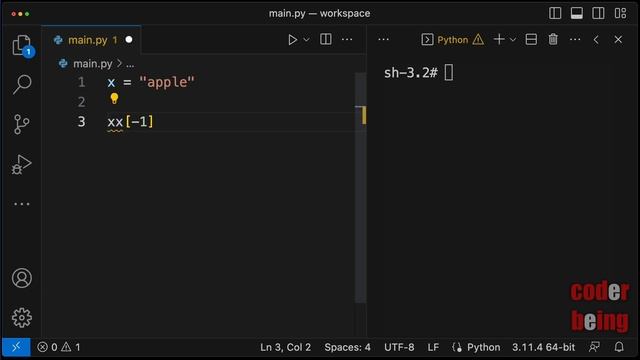The width and height of the screenshot is (640, 360).
Task: Click the underlined xx variable
Action: tap(115, 122)
